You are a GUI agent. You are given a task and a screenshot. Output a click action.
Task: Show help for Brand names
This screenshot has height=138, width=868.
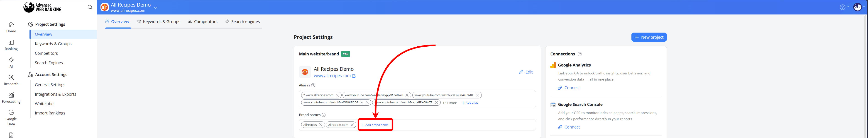click(x=323, y=115)
